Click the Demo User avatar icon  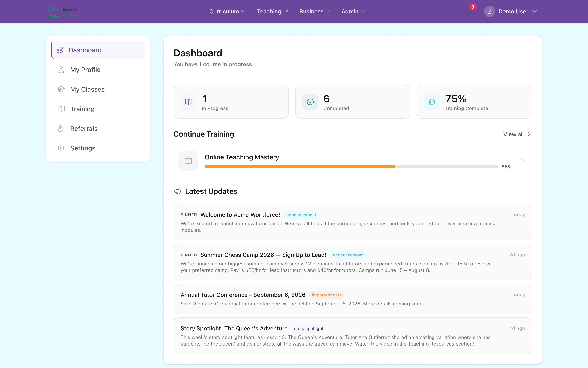pos(489,11)
